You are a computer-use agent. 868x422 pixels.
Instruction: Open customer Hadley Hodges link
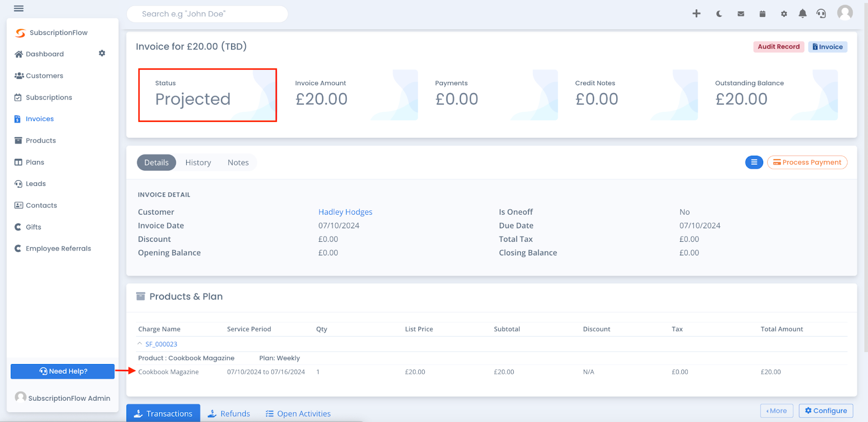pyautogui.click(x=345, y=212)
